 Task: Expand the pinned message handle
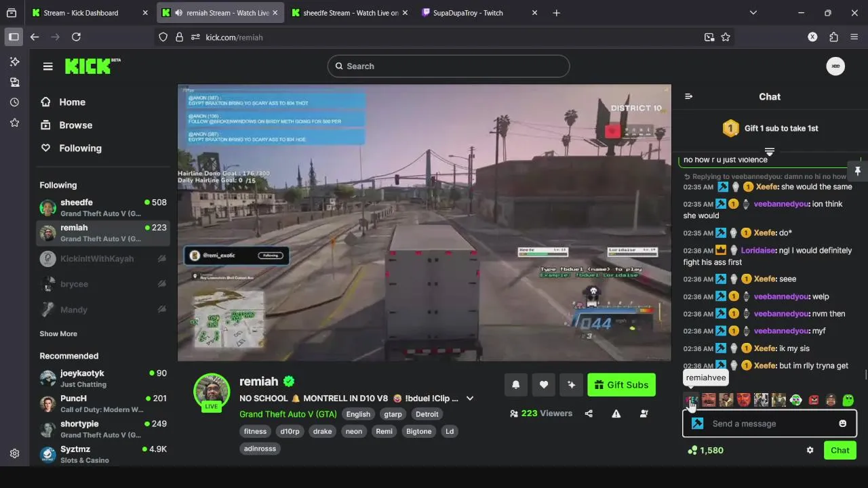(770, 150)
